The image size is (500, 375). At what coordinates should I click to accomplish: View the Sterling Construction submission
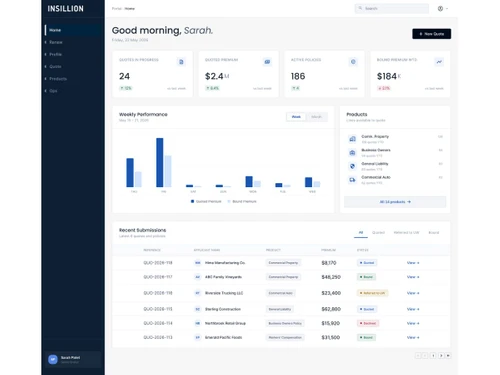[x=413, y=309]
